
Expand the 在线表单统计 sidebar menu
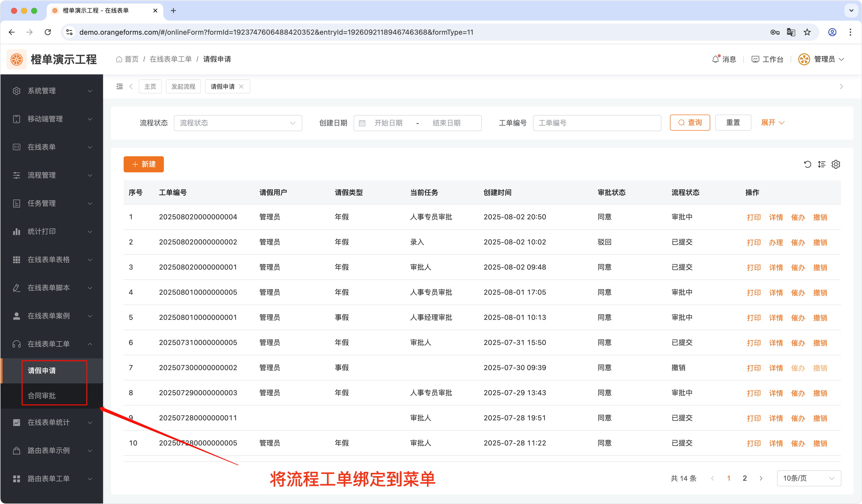pos(52,423)
